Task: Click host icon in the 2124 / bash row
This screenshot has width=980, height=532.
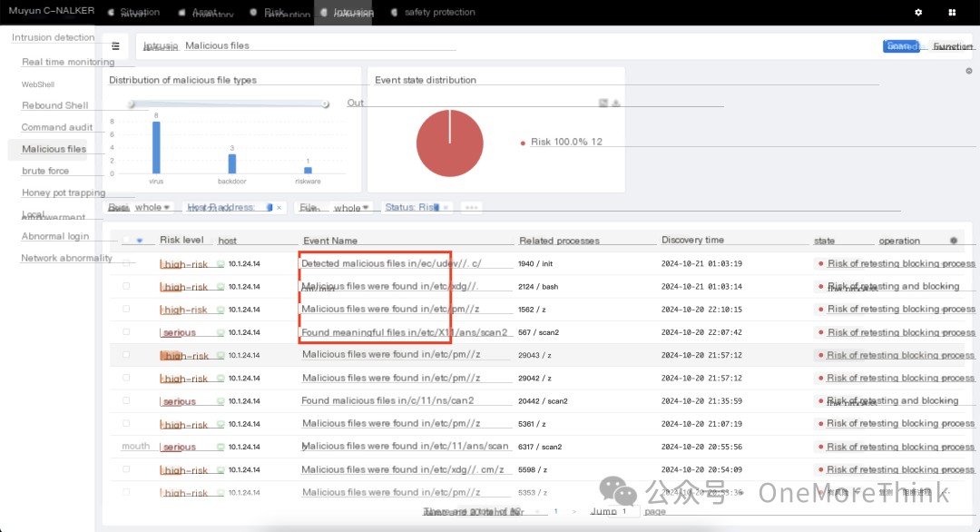Action: coord(220,286)
